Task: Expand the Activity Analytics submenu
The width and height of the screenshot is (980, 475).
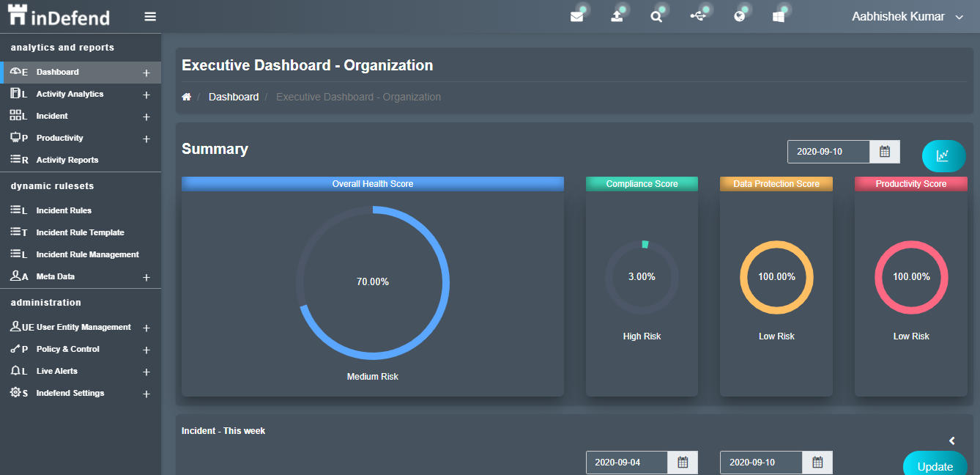Action: tap(146, 95)
